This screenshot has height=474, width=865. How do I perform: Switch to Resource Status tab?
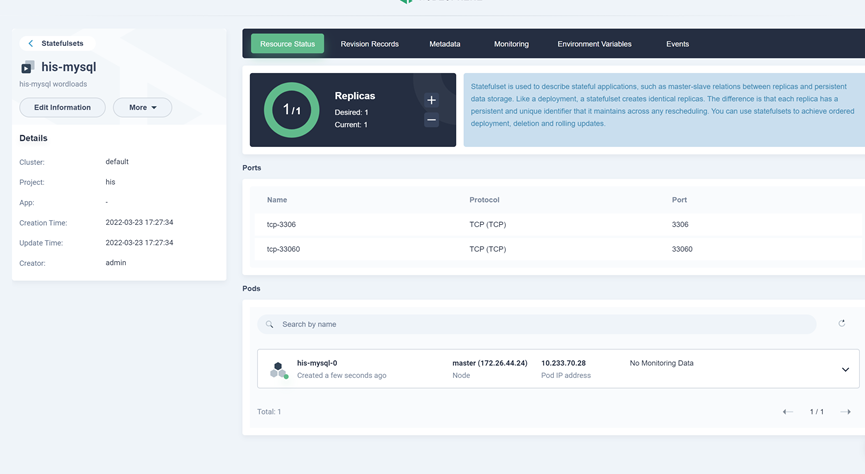(287, 44)
